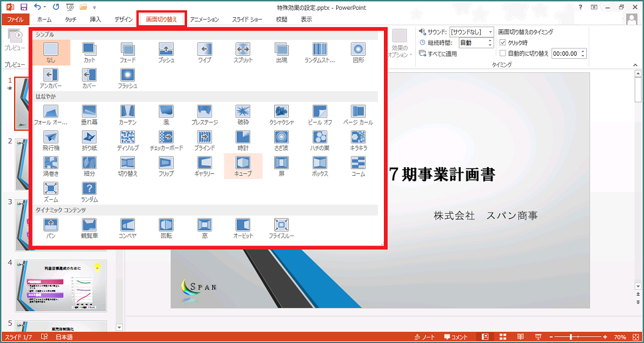Apply the 図形 transition
This screenshot has height=343, width=644.
[358, 53]
